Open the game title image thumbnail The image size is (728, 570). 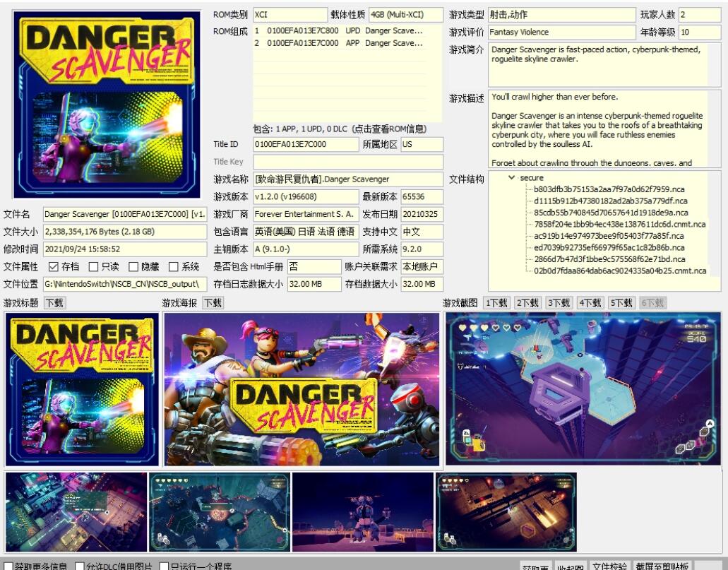click(82, 388)
